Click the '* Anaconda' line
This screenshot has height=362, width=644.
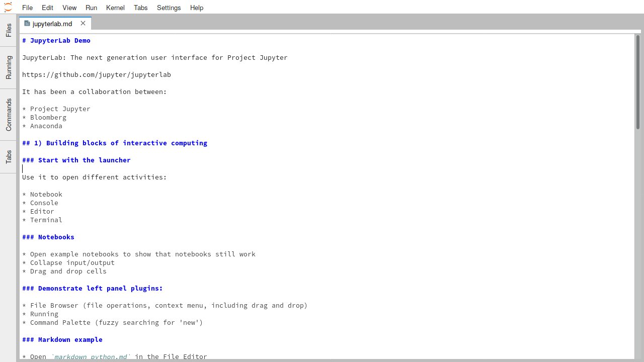click(x=42, y=126)
